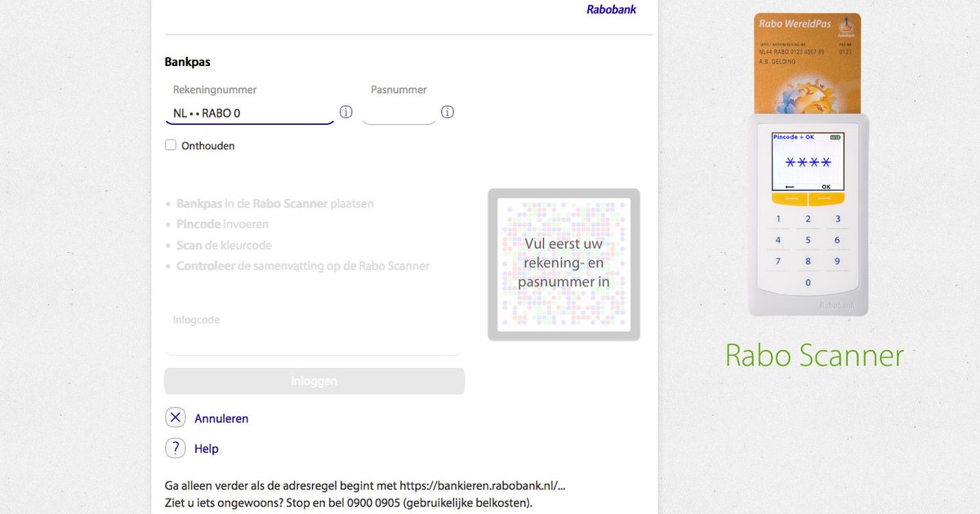Click key 8 on the Rabo Scanner
This screenshot has height=514, width=980.
[808, 261]
